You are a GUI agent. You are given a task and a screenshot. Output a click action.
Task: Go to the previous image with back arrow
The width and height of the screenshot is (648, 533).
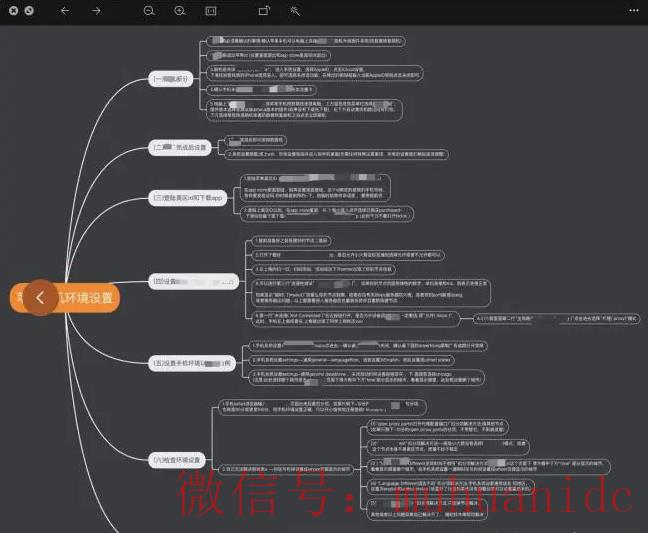65,11
